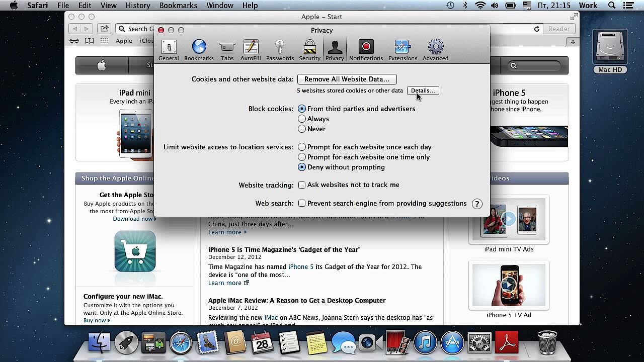Open the View menu
644x362 pixels.
[108, 6]
